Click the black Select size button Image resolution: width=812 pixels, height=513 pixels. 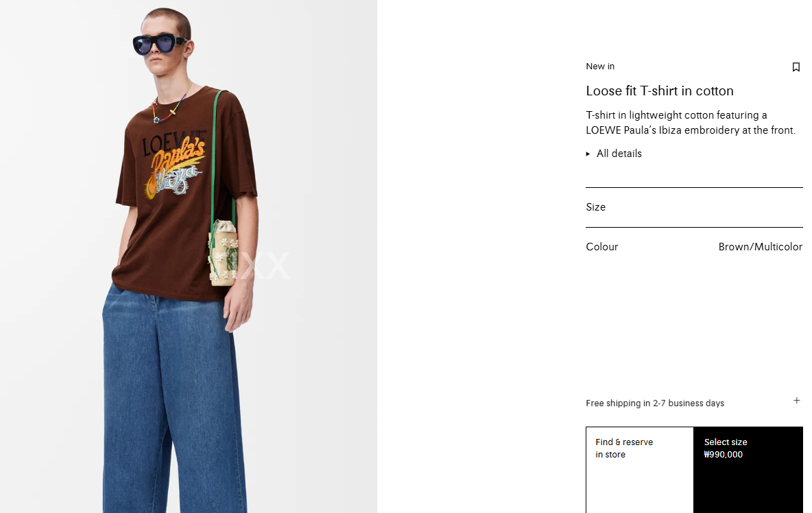pos(748,470)
